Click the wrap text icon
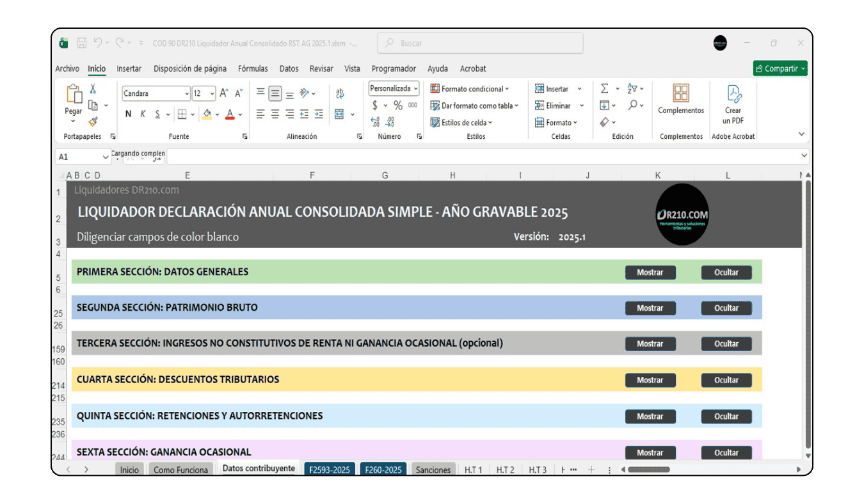 point(340,93)
